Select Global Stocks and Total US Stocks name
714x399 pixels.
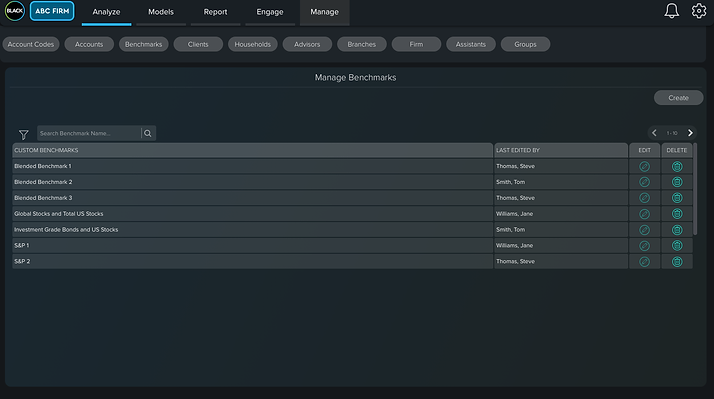(59, 214)
